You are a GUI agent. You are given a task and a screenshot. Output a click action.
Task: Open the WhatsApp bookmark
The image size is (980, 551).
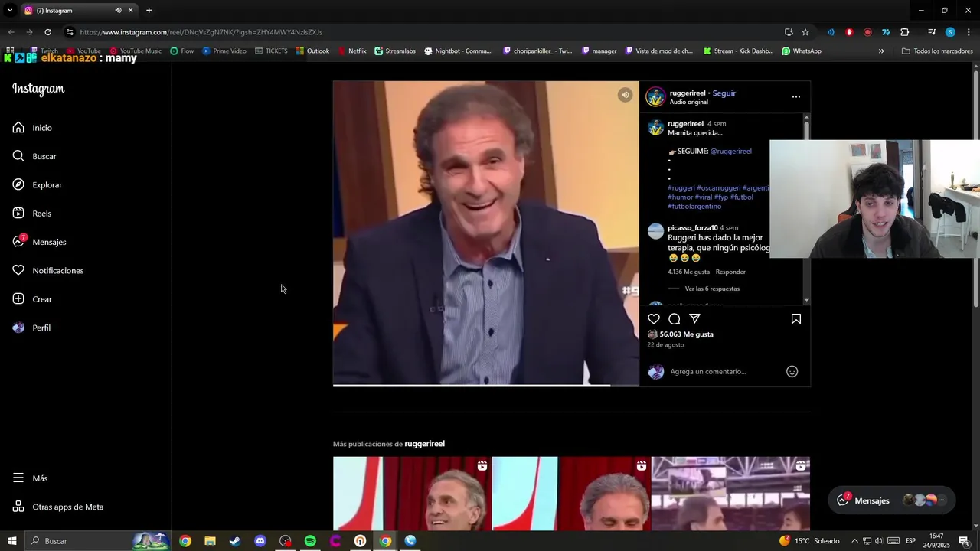802,51
